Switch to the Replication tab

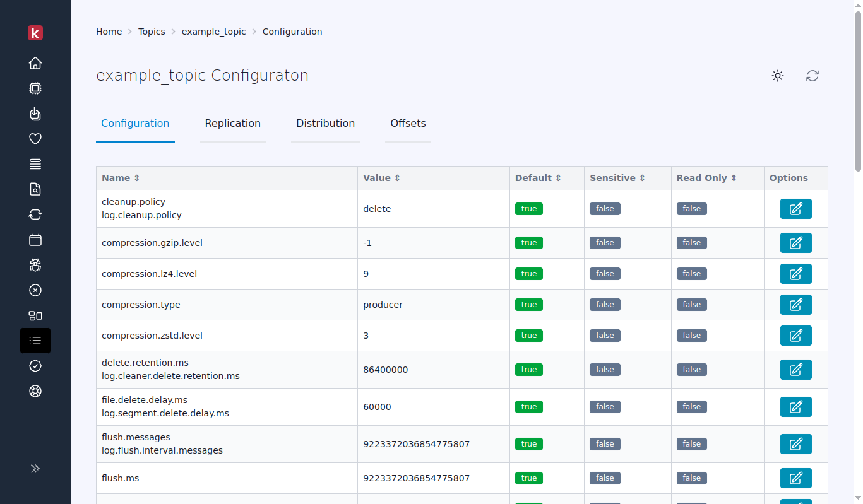(x=232, y=124)
